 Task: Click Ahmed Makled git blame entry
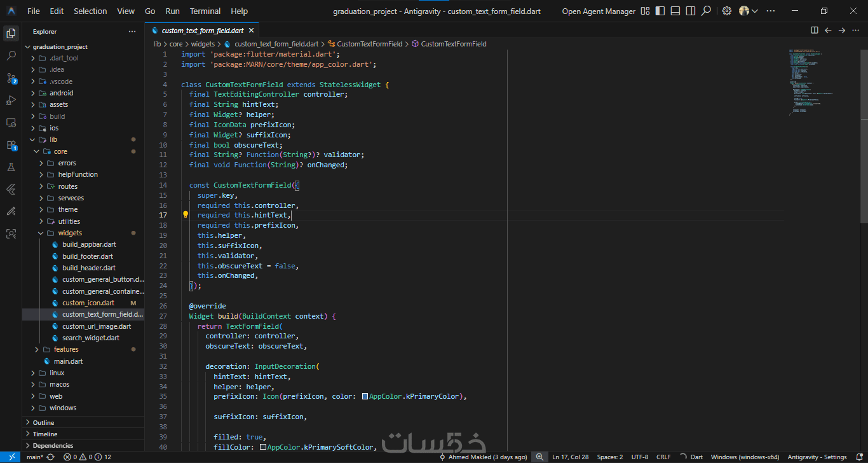[x=484, y=457]
